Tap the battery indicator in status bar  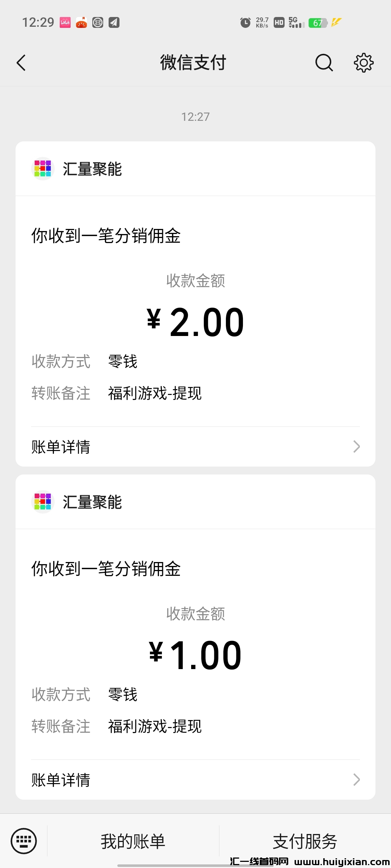pyautogui.click(x=318, y=23)
